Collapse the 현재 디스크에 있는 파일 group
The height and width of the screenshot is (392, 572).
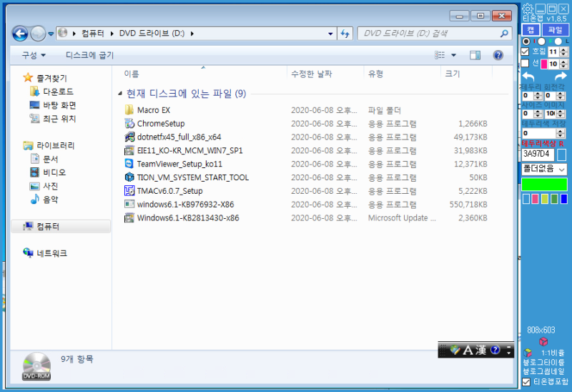pyautogui.click(x=120, y=94)
